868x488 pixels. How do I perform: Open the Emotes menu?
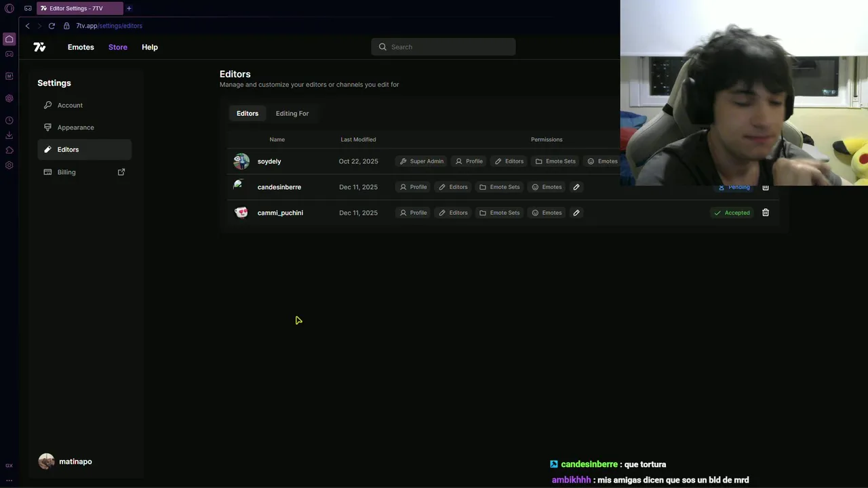pos(81,47)
